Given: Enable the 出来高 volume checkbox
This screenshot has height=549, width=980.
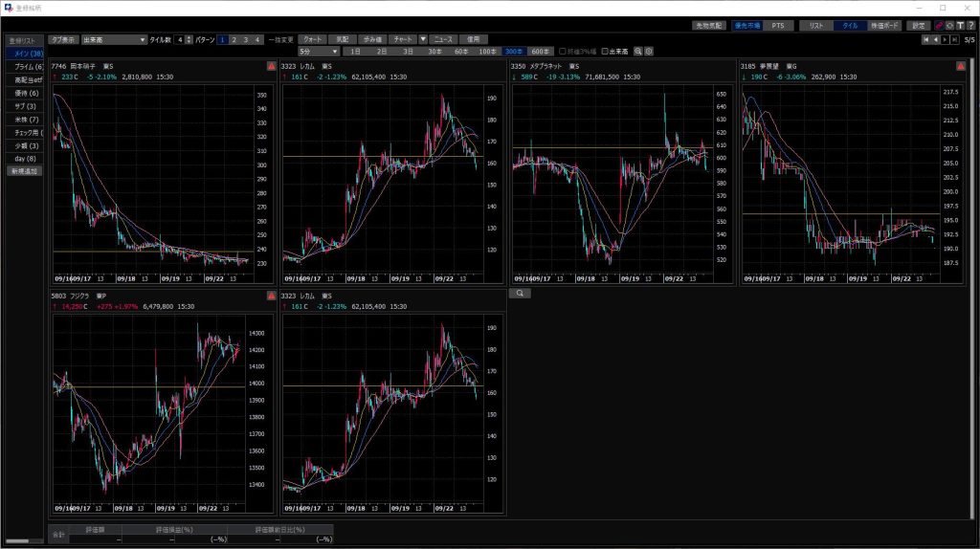Looking at the screenshot, I should [x=605, y=51].
